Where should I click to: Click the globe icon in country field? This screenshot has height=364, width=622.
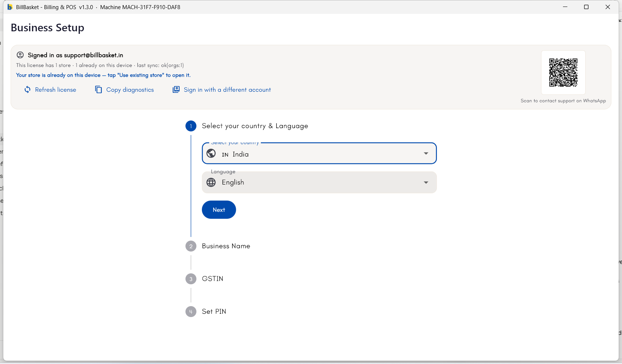211,154
